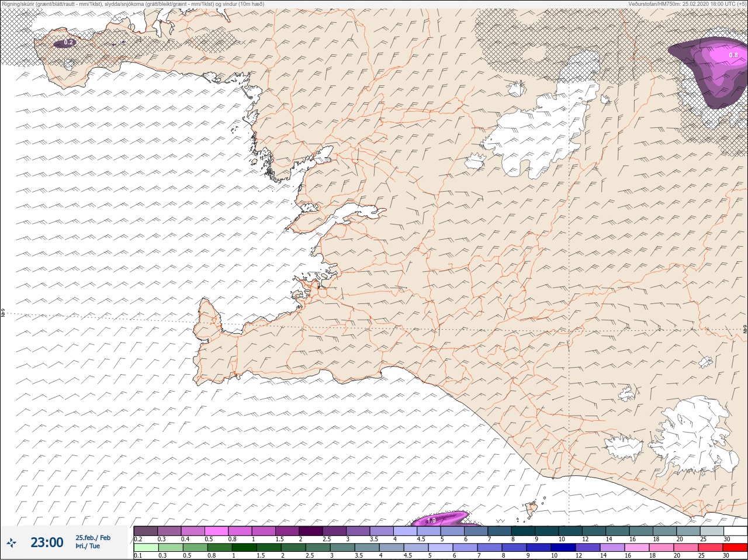Screen dimensions: 748x560
Task: Select the bright pink top-row swatch labeled 0.5
Action: (216, 531)
